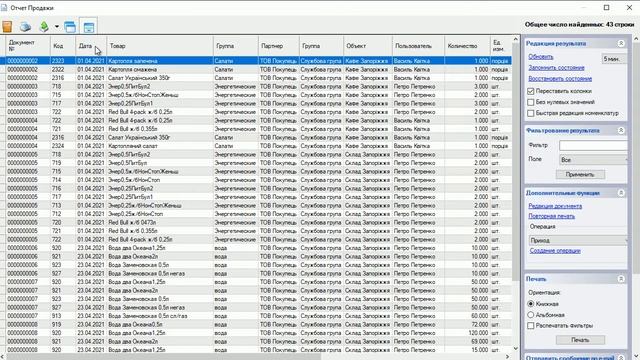This screenshot has height=360, width=640.
Task: Click the Фильтр text input field
Action: [x=593, y=145]
